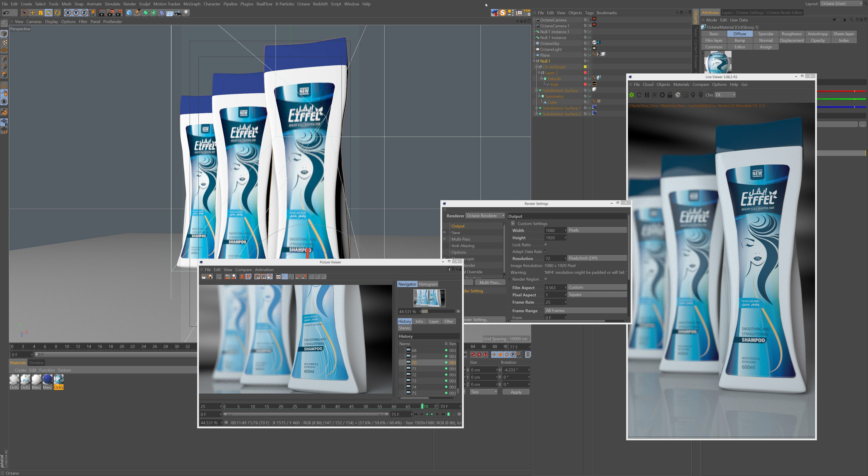
Task: Toggle the Live Viewer lock resolution icon
Action: coord(670,95)
